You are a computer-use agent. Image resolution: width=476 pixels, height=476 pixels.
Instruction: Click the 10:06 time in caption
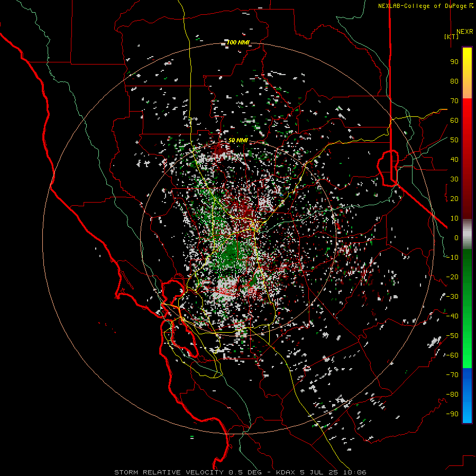click(x=354, y=472)
